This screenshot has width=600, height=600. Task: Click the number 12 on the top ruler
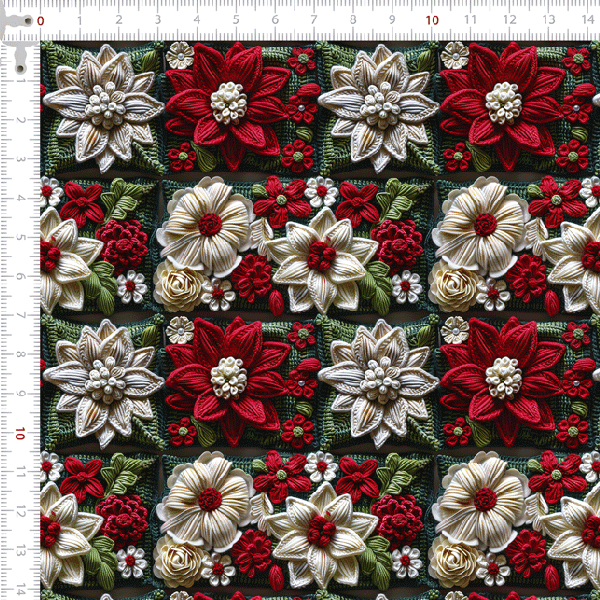point(510,20)
